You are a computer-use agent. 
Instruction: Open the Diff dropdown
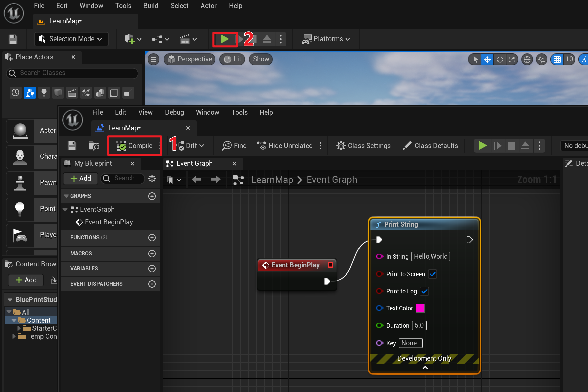coord(191,146)
